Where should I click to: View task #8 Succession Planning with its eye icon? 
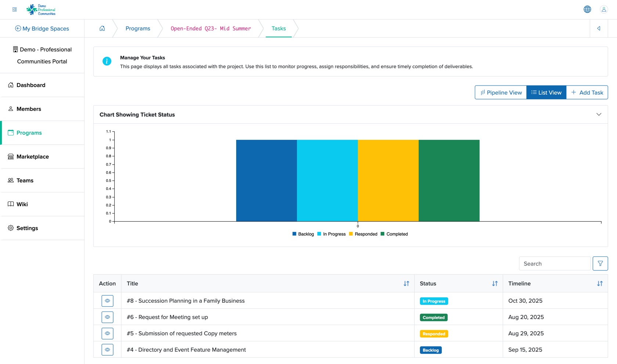point(107,301)
